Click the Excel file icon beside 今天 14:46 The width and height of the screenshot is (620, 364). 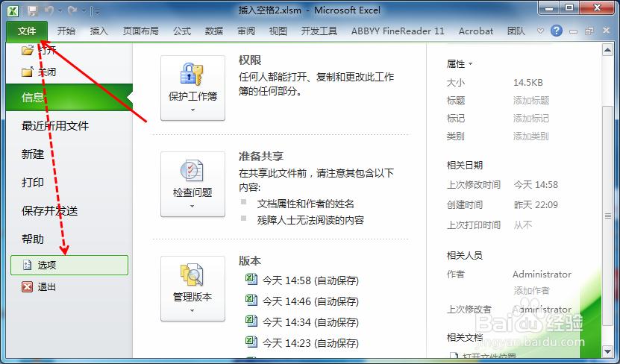pos(251,300)
